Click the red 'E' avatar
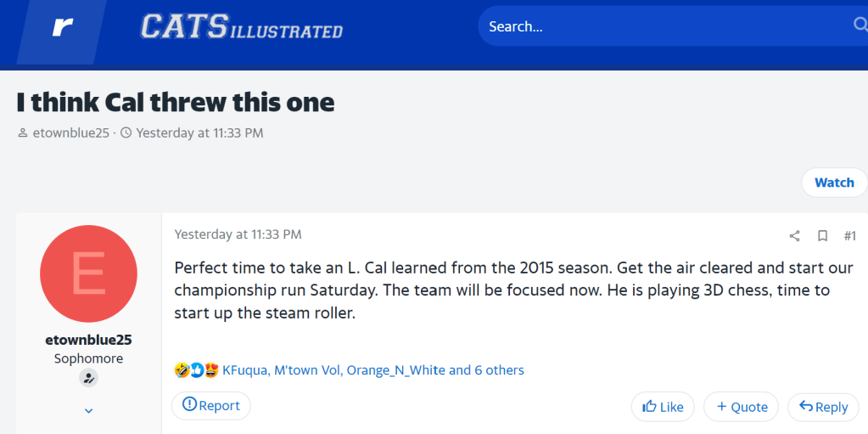This screenshot has height=434, width=868. [88, 273]
